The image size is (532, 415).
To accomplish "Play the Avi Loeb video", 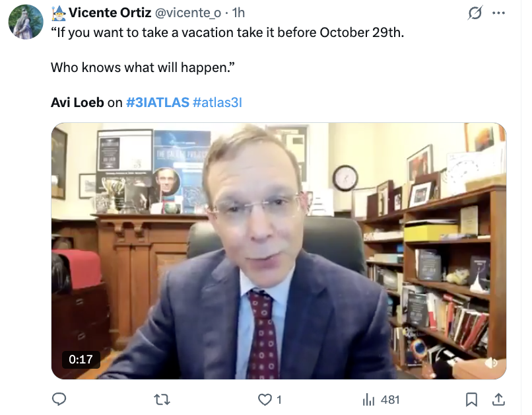I will 279,251.
